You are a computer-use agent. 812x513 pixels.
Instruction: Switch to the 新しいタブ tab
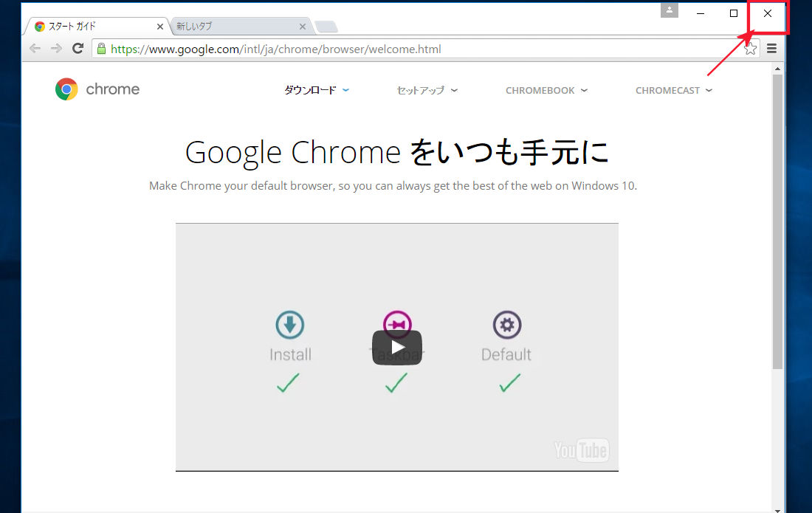[241, 26]
